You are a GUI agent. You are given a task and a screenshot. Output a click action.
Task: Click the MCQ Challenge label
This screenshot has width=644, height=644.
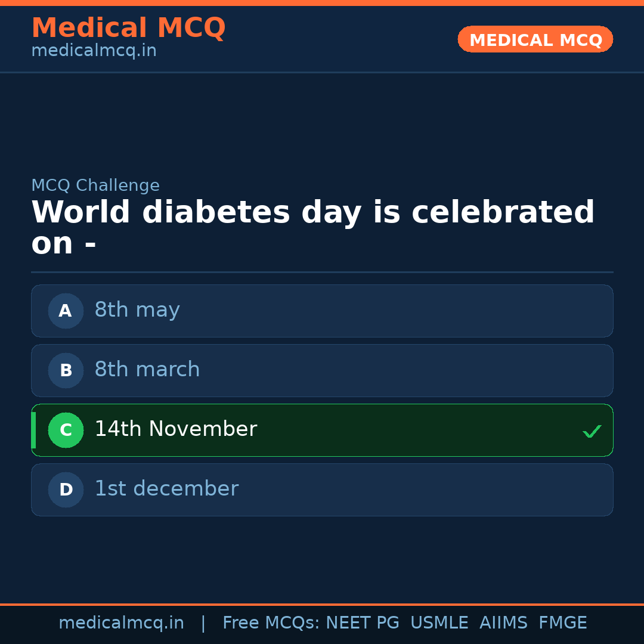[x=95, y=185]
